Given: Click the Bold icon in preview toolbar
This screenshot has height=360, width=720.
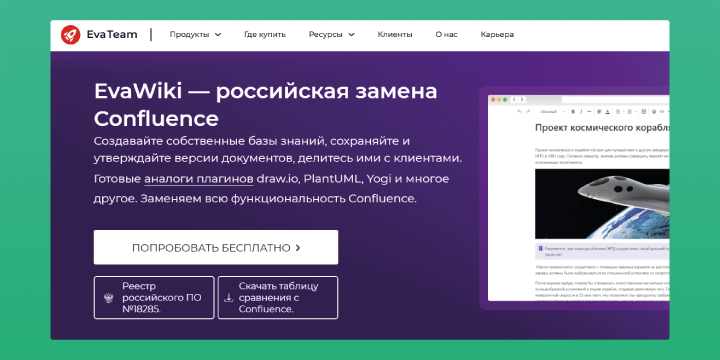Looking at the screenshot, I should click(x=573, y=112).
